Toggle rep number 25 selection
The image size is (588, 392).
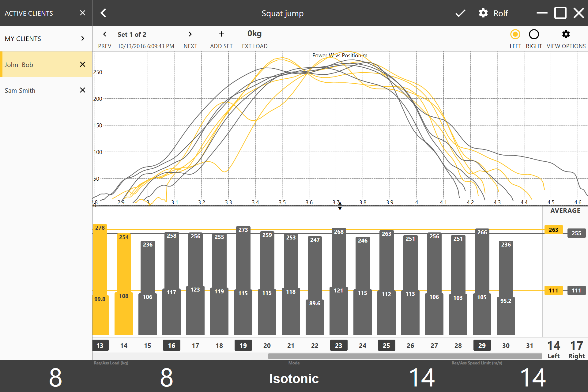[386, 345]
